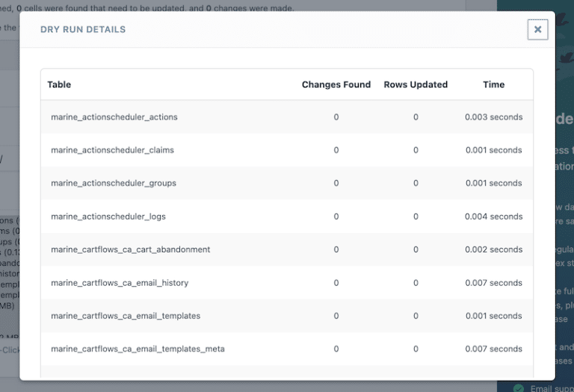Select the marine_actionscheduler_groups row
The width and height of the screenshot is (574, 392).
click(114, 183)
